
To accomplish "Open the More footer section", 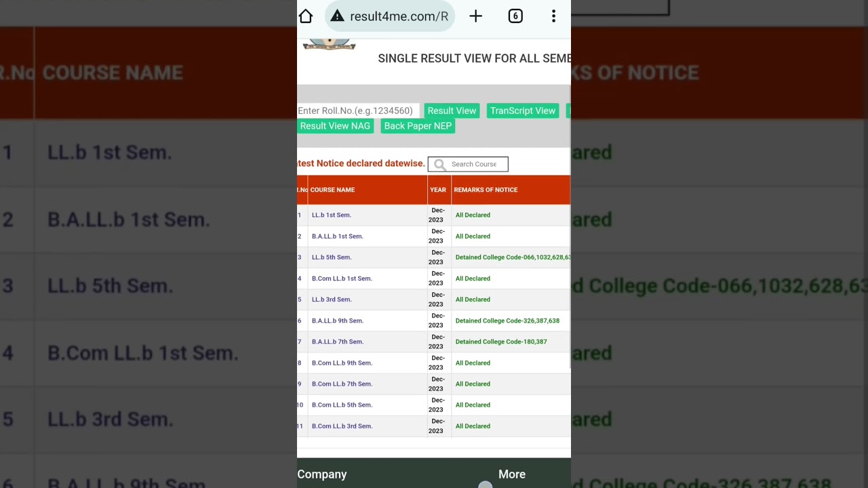I will pyautogui.click(x=512, y=474).
